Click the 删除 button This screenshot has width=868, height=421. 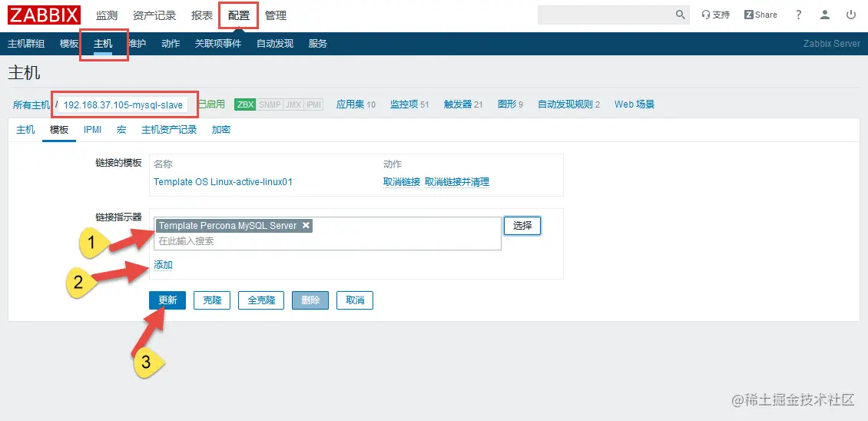pos(310,300)
